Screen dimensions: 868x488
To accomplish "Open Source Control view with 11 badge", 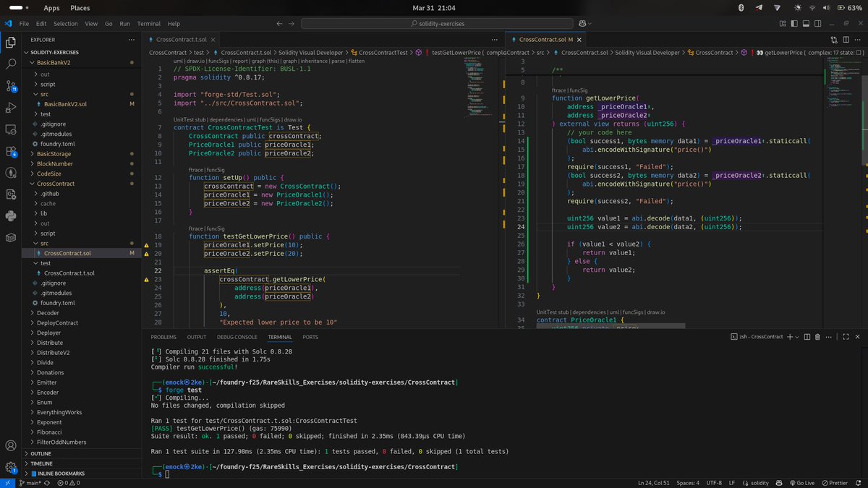I will tap(11, 86).
